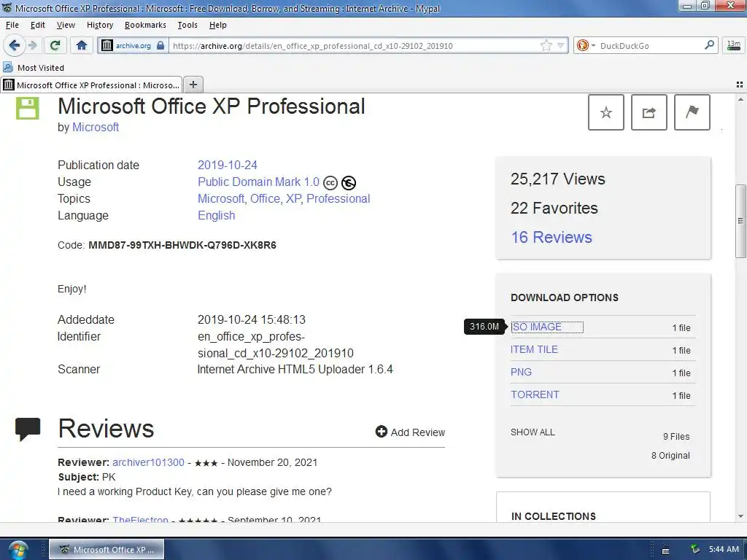The width and height of the screenshot is (747, 560).
Task: Click the 5:44 AM system clock
Action: coord(724,550)
